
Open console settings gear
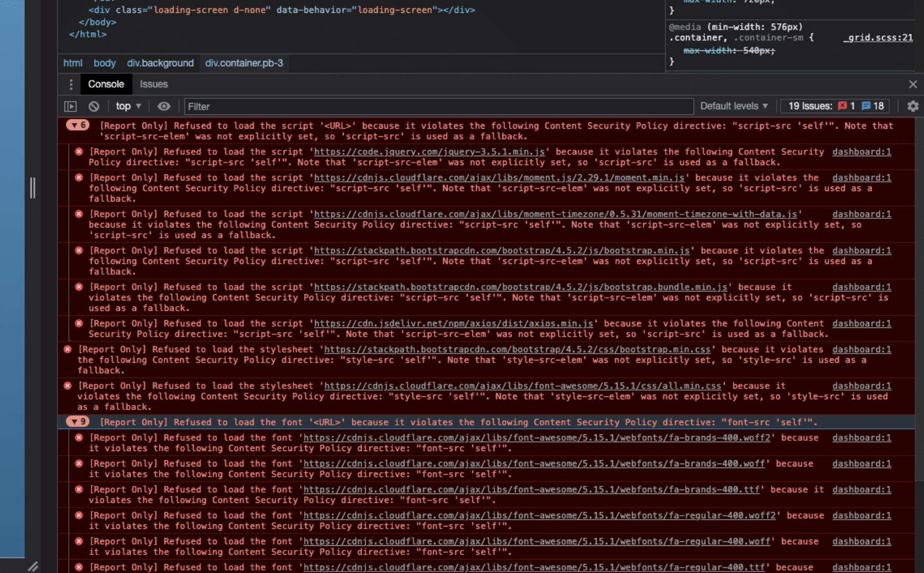pos(913,106)
